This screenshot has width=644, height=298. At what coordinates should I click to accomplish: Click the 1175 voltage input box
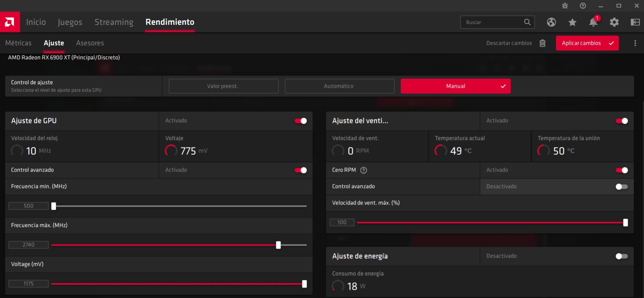point(29,284)
